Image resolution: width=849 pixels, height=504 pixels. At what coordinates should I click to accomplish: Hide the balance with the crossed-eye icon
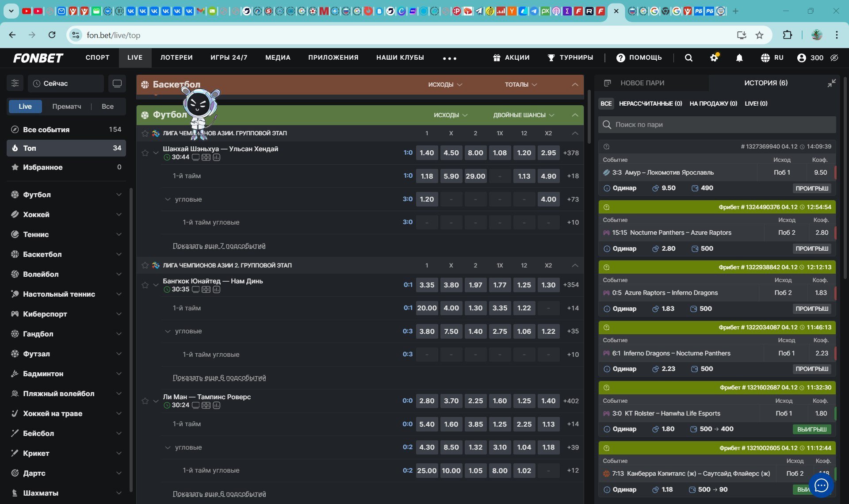pyautogui.click(x=834, y=58)
